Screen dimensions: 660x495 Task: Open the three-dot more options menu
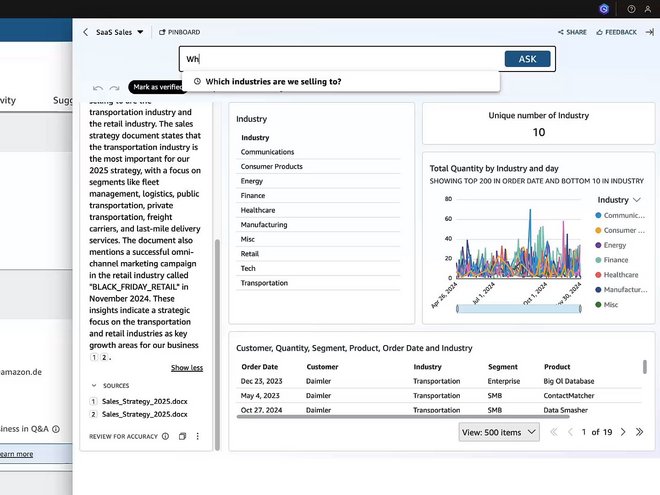[x=198, y=436]
